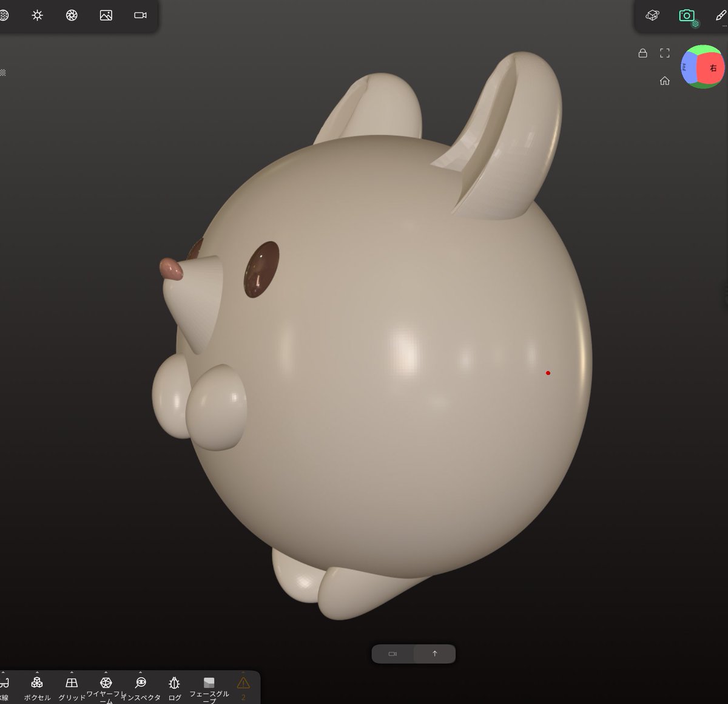Viewport: 728px width, 704px height.
Task: Open the lighting settings sun icon
Action: coord(38,15)
